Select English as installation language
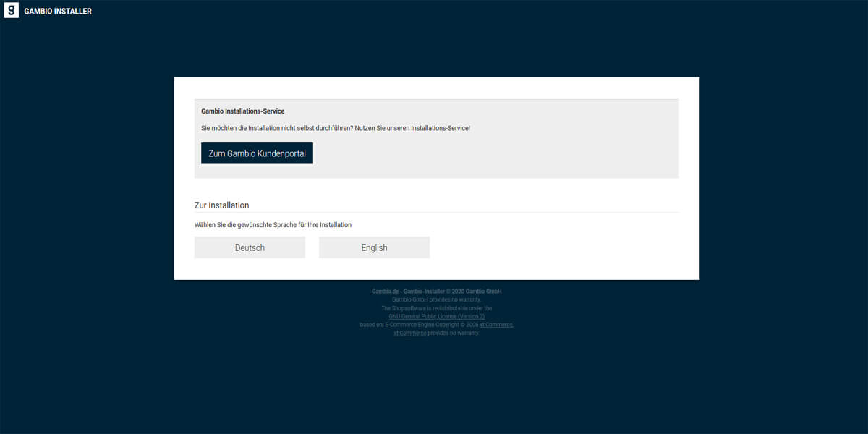This screenshot has width=868, height=434. (x=374, y=247)
